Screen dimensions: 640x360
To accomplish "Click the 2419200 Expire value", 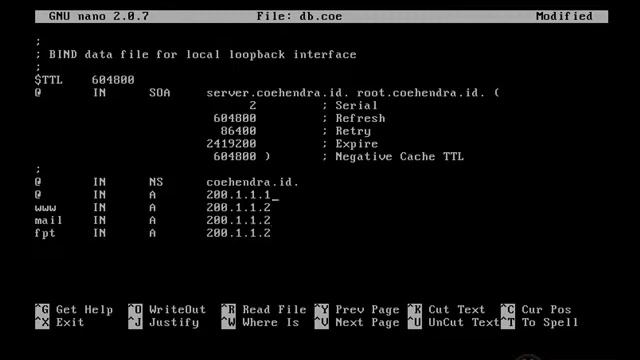I will tap(231, 144).
